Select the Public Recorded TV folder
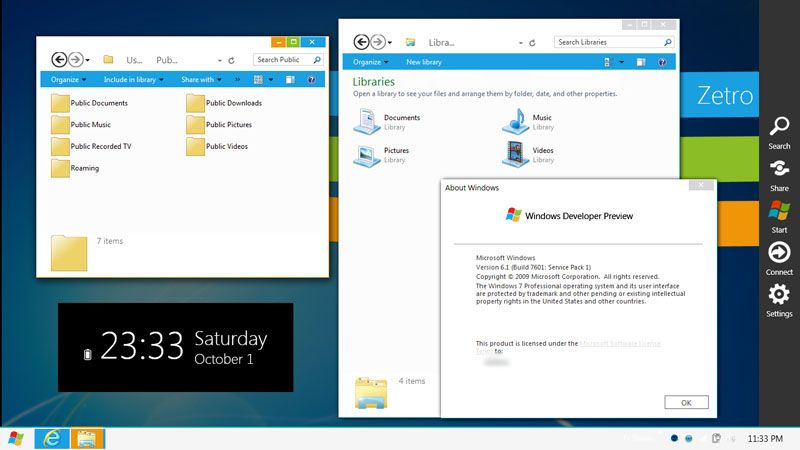800x450 pixels. pos(91,146)
